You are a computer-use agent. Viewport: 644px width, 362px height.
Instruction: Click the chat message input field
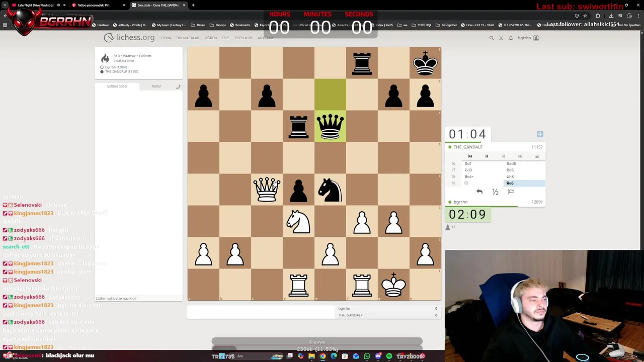(138, 298)
